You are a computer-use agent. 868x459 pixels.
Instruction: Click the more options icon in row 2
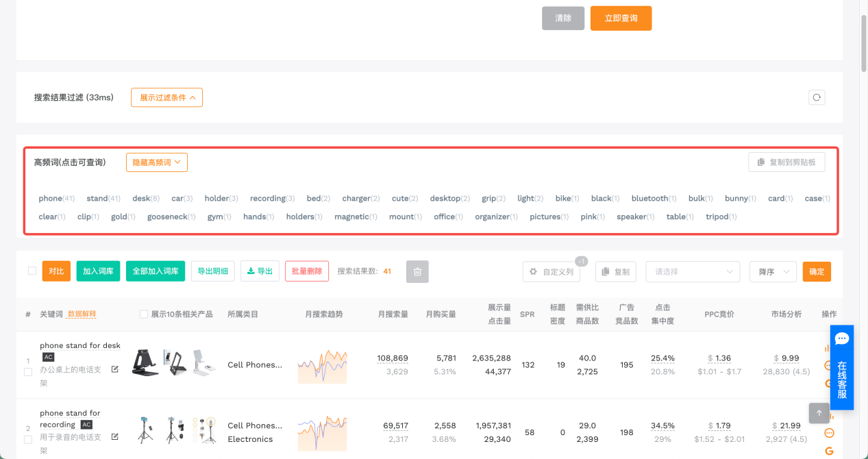pyautogui.click(x=829, y=433)
